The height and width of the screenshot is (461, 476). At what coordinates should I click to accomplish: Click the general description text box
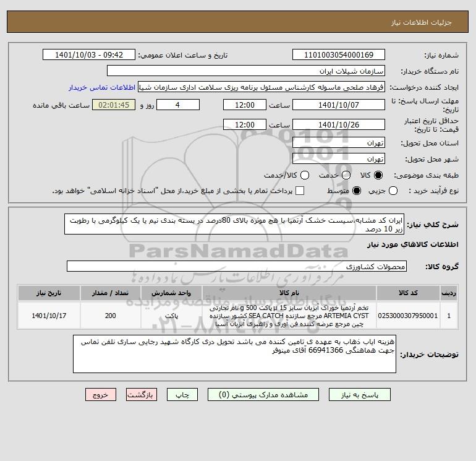tap(234, 224)
